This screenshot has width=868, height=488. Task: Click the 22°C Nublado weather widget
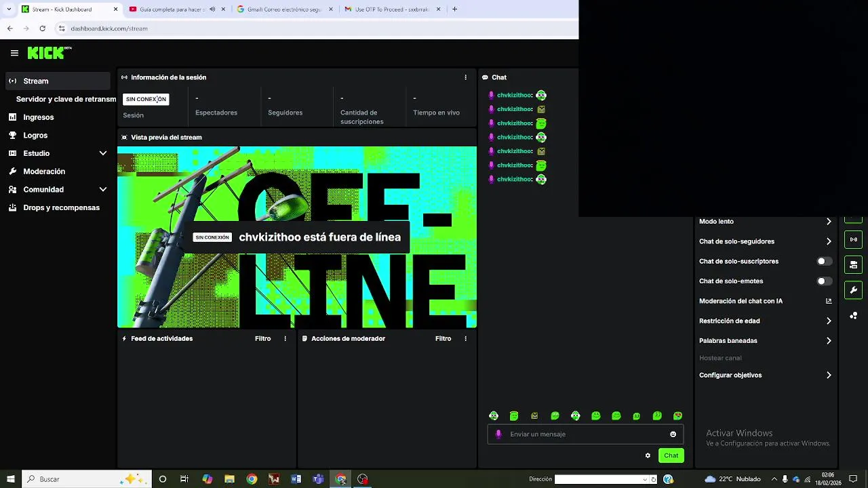coord(732,479)
